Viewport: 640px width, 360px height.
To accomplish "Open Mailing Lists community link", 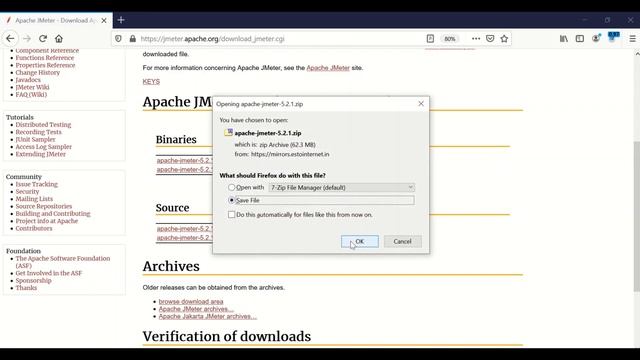I will click(x=34, y=199).
